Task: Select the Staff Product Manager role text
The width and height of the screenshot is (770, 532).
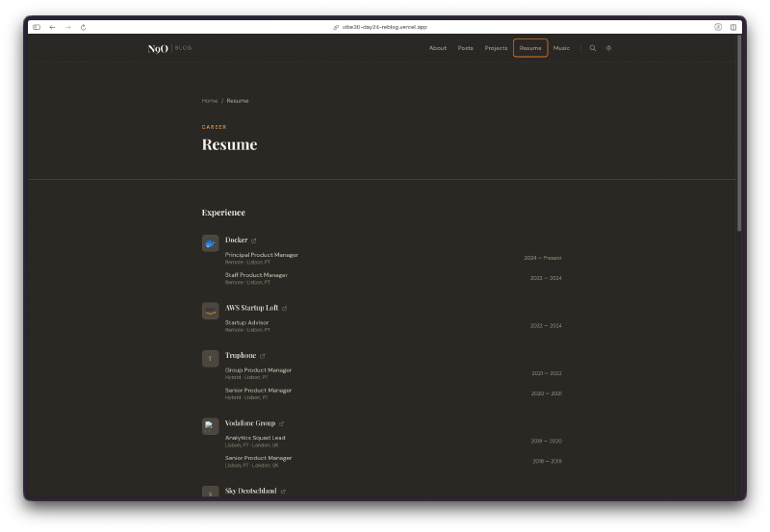Action: point(256,275)
